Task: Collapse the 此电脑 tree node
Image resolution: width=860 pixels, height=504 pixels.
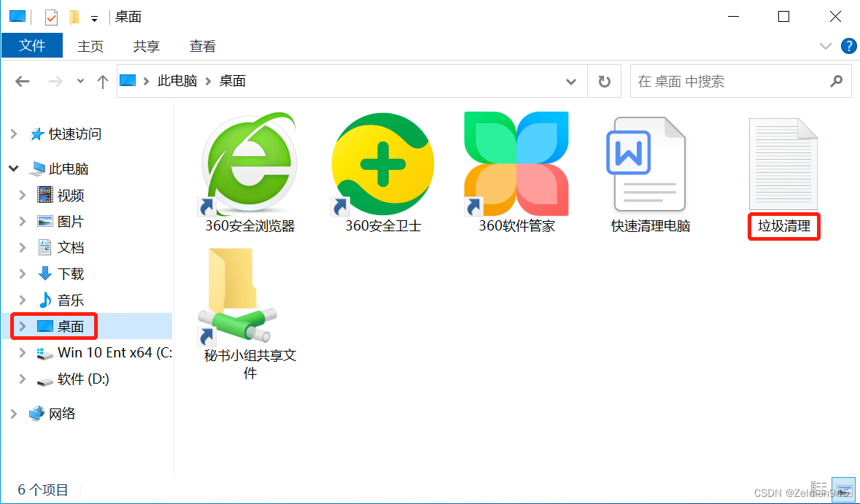Action: tap(14, 169)
